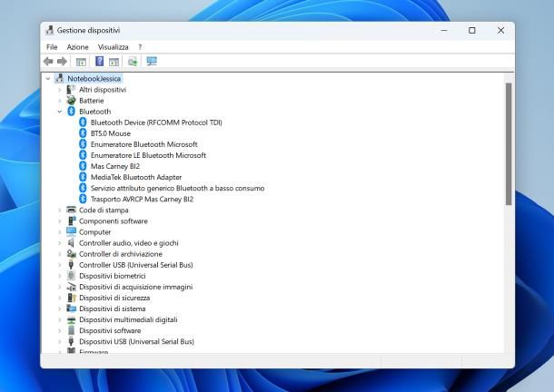The image size is (554, 392).
Task: Select Enumeratore LE Bluetooth Microsoft
Action: (148, 155)
